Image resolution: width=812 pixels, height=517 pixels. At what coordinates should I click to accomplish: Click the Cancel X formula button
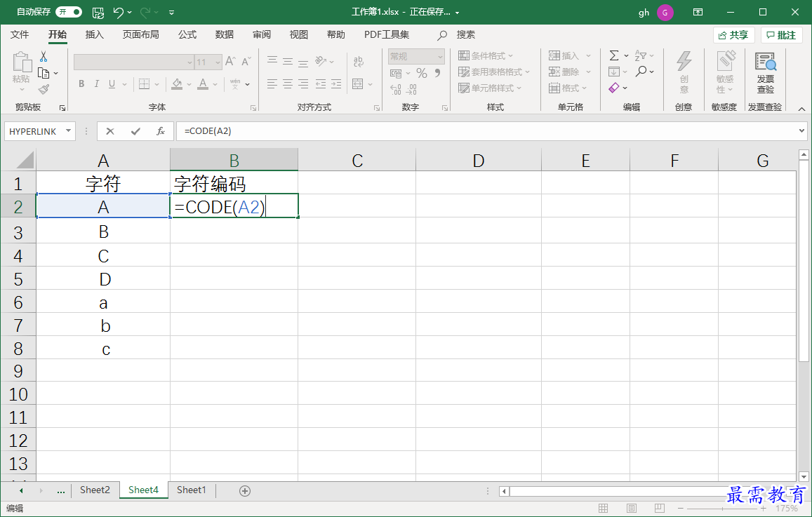[x=109, y=131]
